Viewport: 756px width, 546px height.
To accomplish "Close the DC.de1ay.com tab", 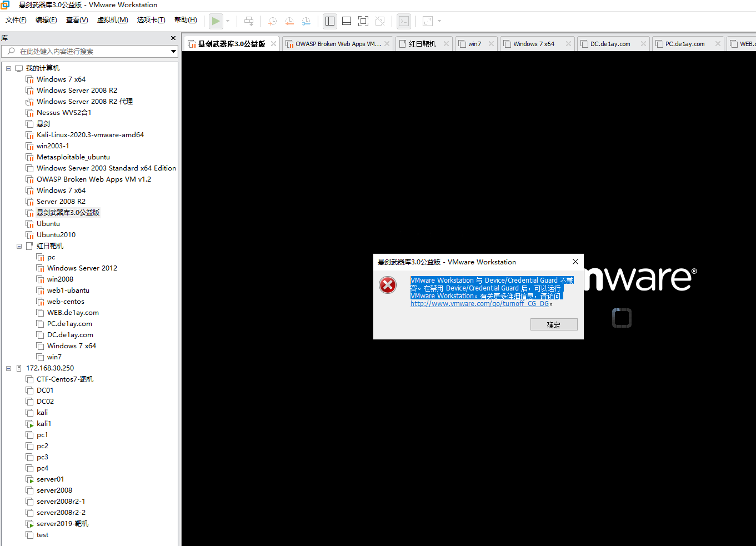I will [x=643, y=44].
